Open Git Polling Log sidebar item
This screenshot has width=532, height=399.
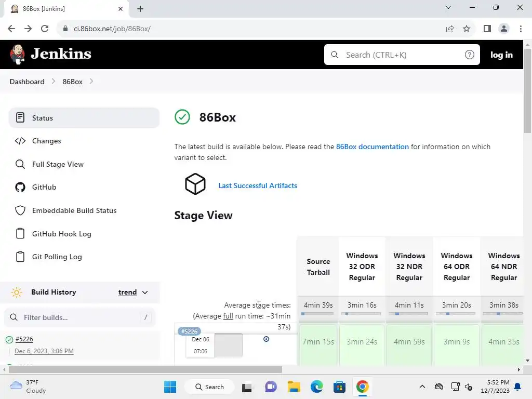(x=84, y=257)
